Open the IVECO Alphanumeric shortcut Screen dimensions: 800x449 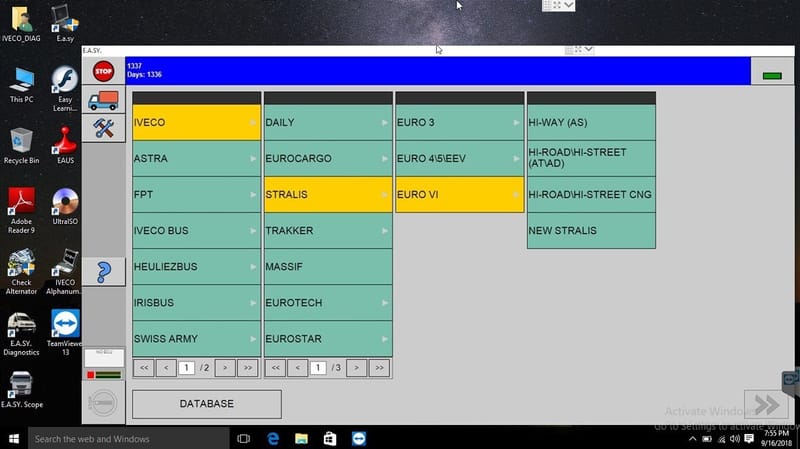coord(65,271)
